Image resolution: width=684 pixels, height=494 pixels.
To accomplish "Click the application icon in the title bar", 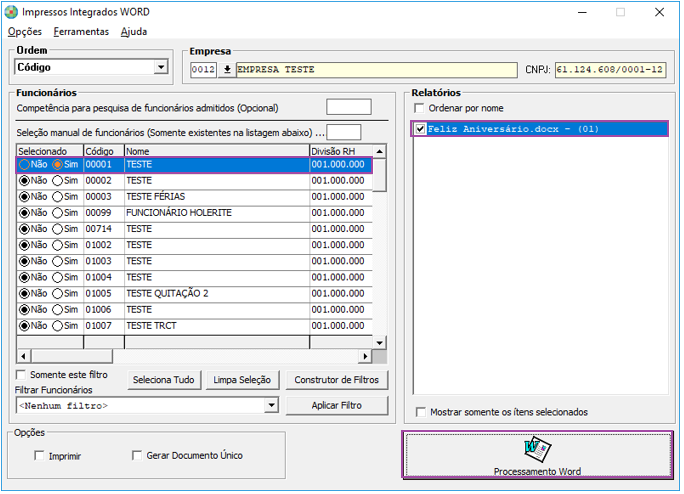I will click(11, 12).
